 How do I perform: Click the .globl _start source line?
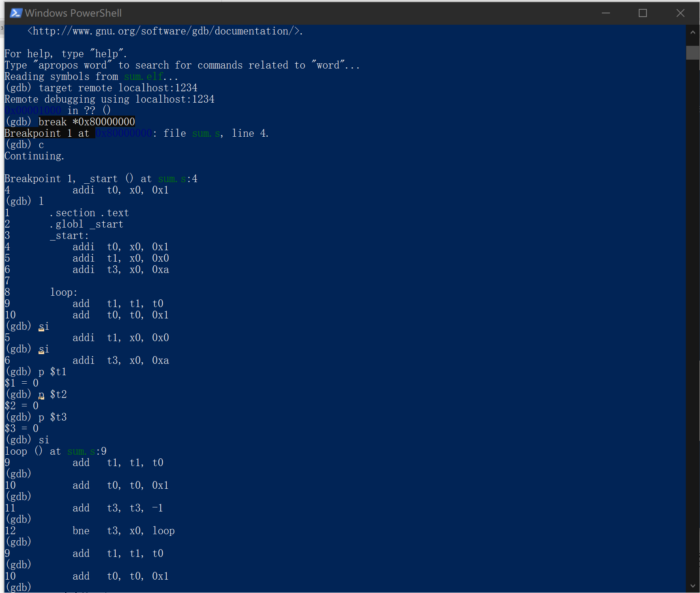click(x=86, y=224)
